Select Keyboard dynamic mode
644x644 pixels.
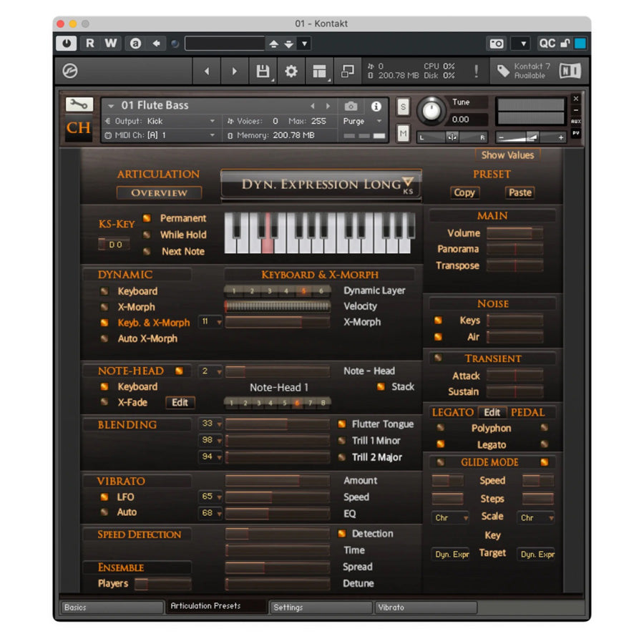(104, 291)
